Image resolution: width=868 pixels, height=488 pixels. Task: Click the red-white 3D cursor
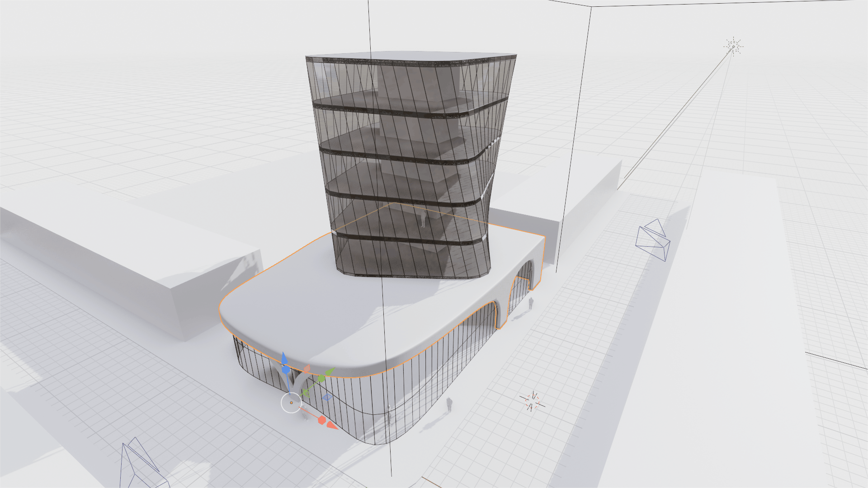[533, 401]
